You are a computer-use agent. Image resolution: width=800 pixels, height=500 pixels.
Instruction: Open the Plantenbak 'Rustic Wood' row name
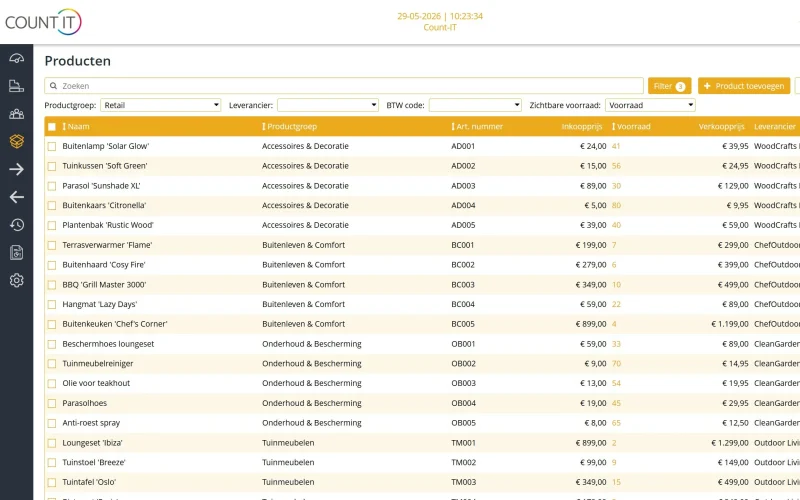click(108, 225)
